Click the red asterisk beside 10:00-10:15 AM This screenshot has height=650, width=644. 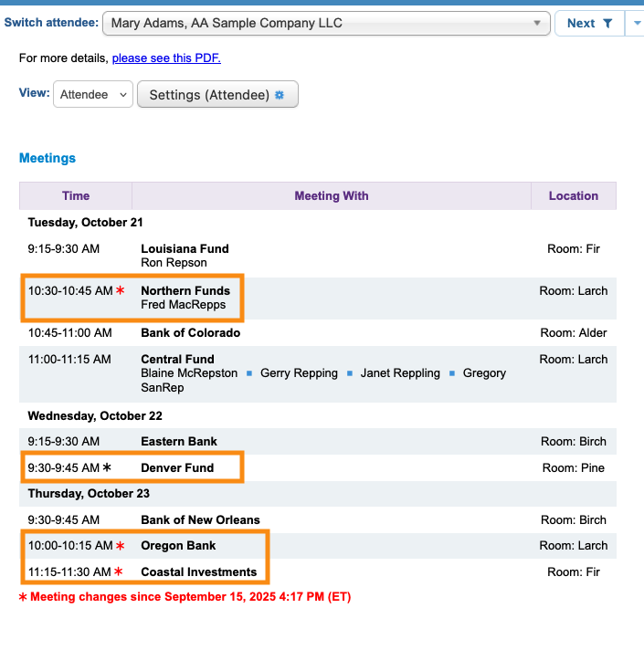point(121,546)
